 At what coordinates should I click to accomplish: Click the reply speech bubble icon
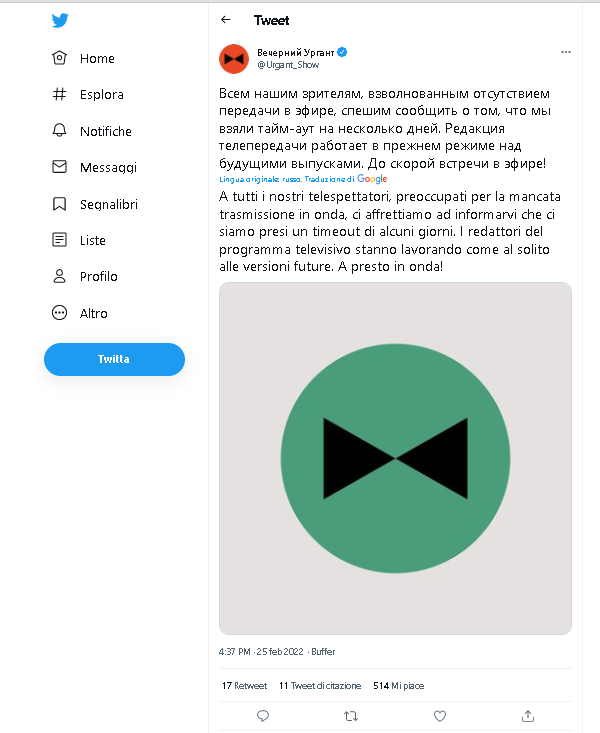click(263, 716)
